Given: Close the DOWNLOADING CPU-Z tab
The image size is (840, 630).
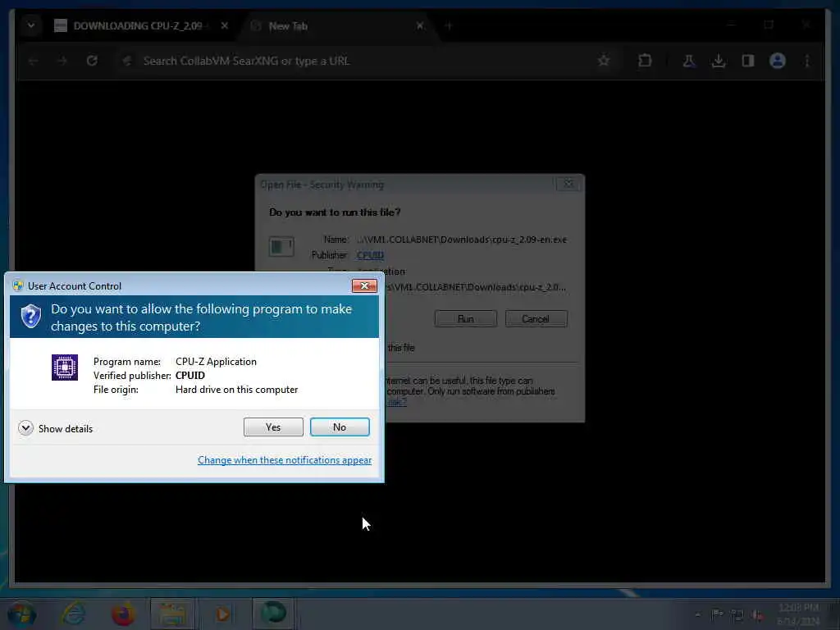Looking at the screenshot, I should (x=225, y=25).
